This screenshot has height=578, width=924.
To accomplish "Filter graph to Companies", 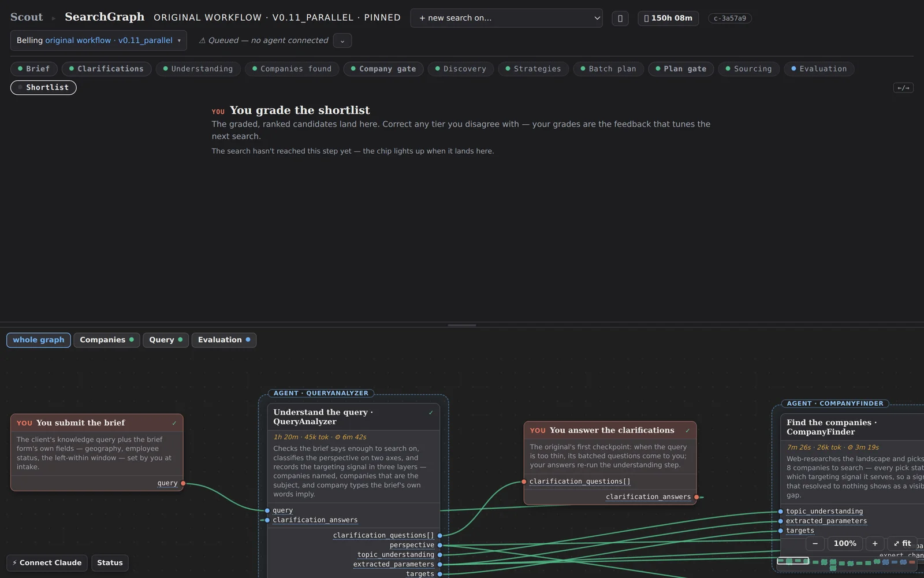I will click(107, 340).
